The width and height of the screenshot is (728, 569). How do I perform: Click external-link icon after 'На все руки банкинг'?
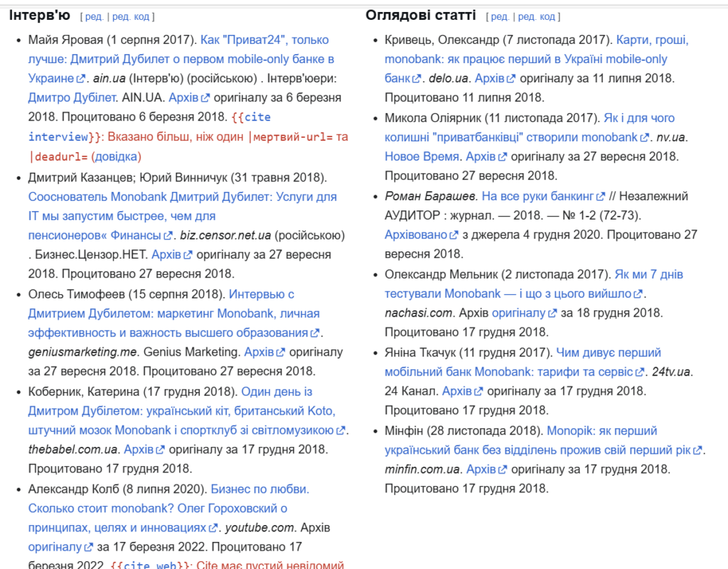[x=600, y=197]
